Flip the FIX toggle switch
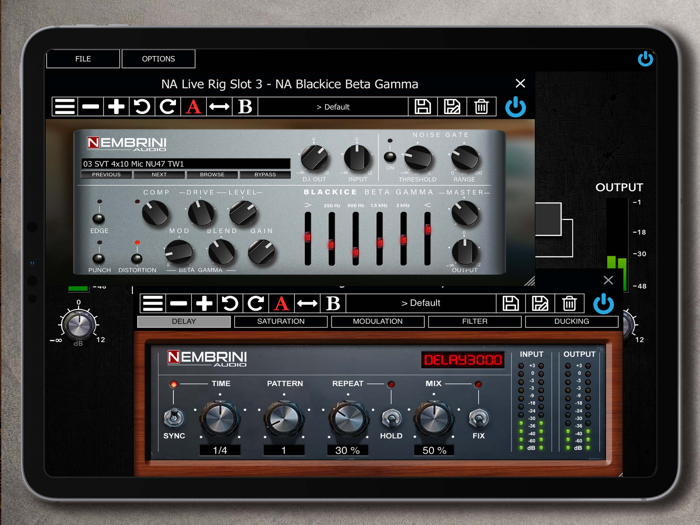700x525 pixels. tap(478, 418)
